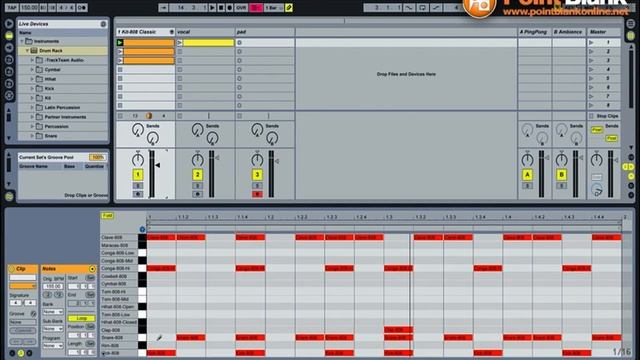Click the Kit-808 track pan knob
The height and width of the screenshot is (360, 640).
pyautogui.click(x=138, y=160)
